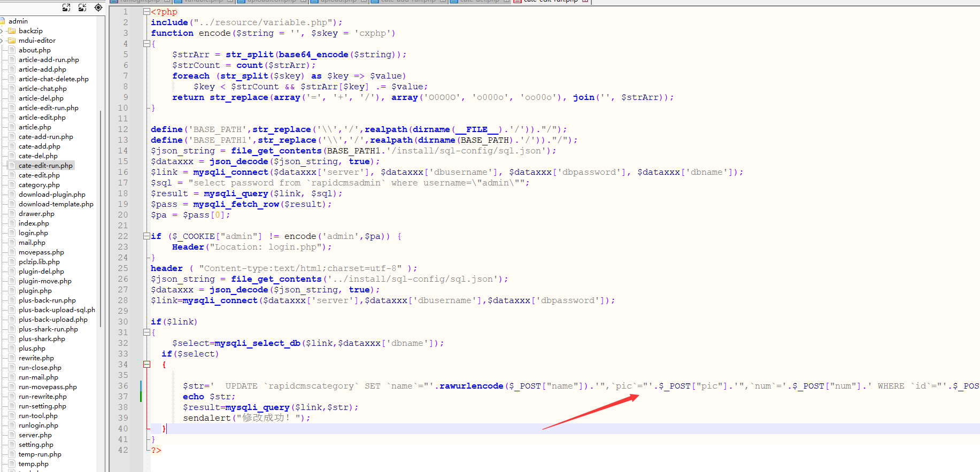Click the expand all folders icon
Image resolution: width=980 pixels, height=472 pixels.
pyautogui.click(x=66, y=7)
